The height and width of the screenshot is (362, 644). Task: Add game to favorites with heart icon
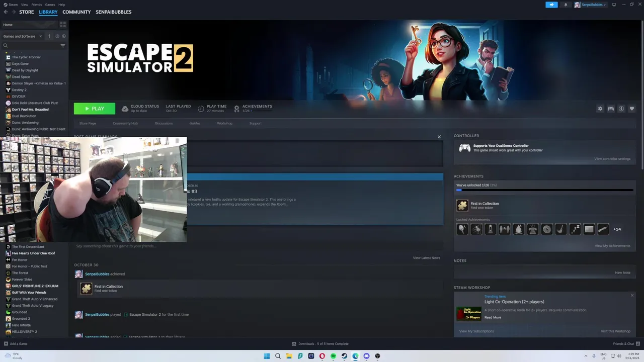(x=632, y=109)
